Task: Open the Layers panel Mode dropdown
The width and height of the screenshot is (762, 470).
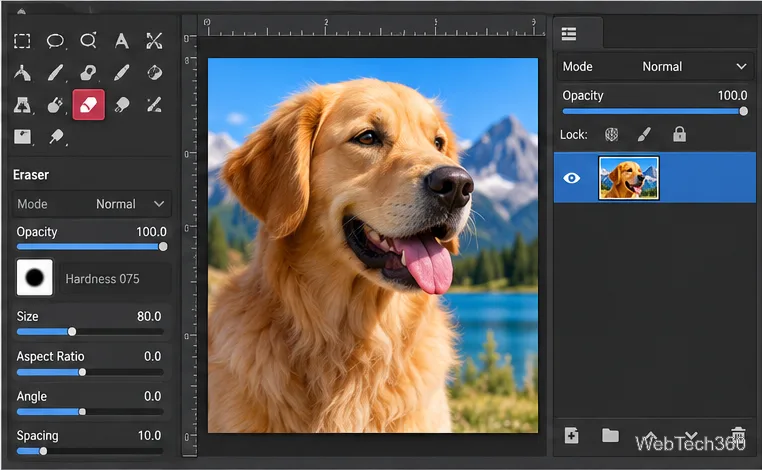Action: tap(655, 67)
